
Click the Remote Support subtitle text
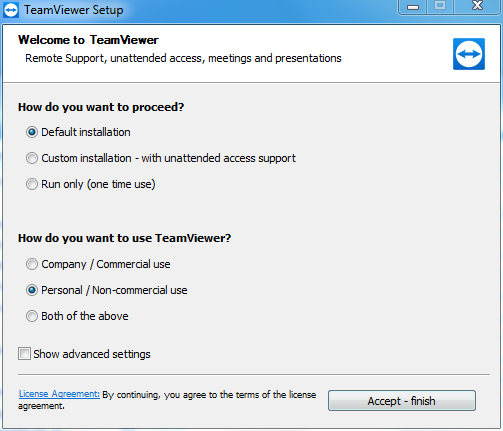pyautogui.click(x=183, y=58)
